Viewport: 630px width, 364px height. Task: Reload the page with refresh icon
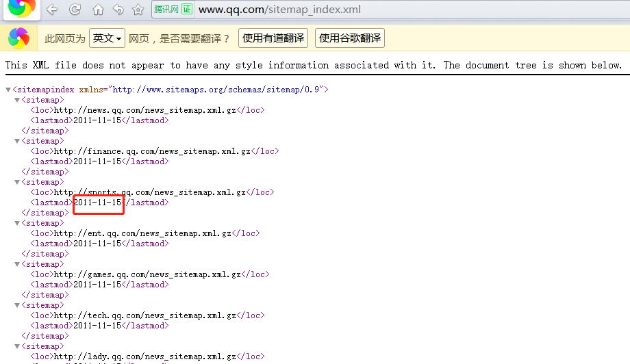tap(75, 9)
